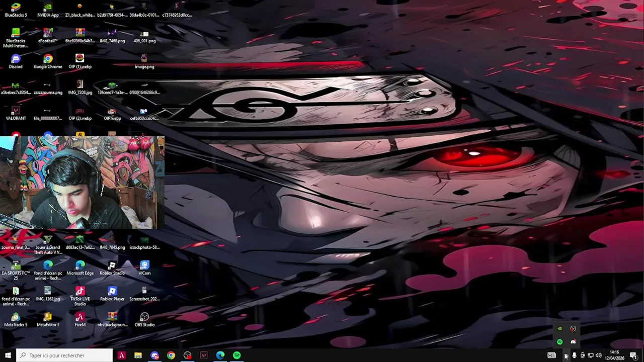The height and width of the screenshot is (362, 644).
Task: Select the Roblox Player desktop shortcut
Action: (x=112, y=294)
